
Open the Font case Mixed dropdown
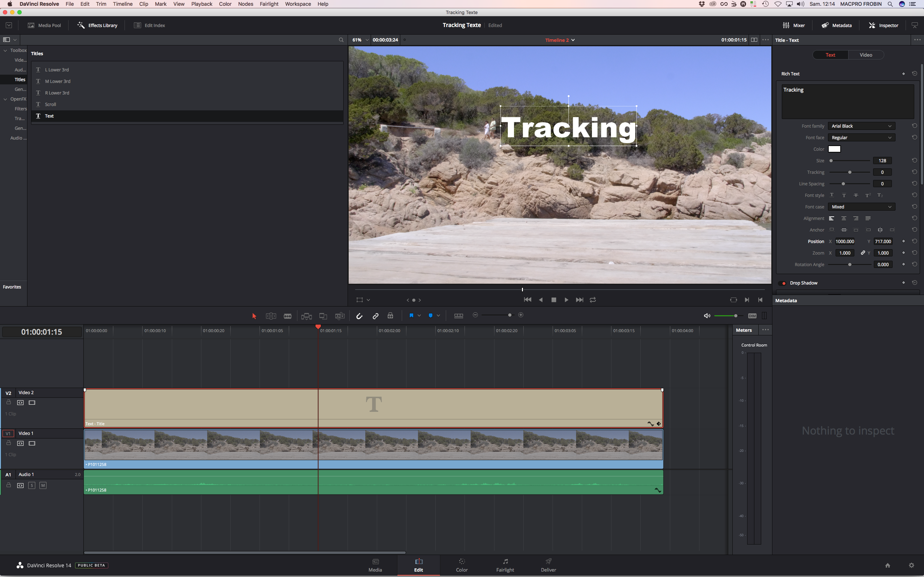coord(862,206)
